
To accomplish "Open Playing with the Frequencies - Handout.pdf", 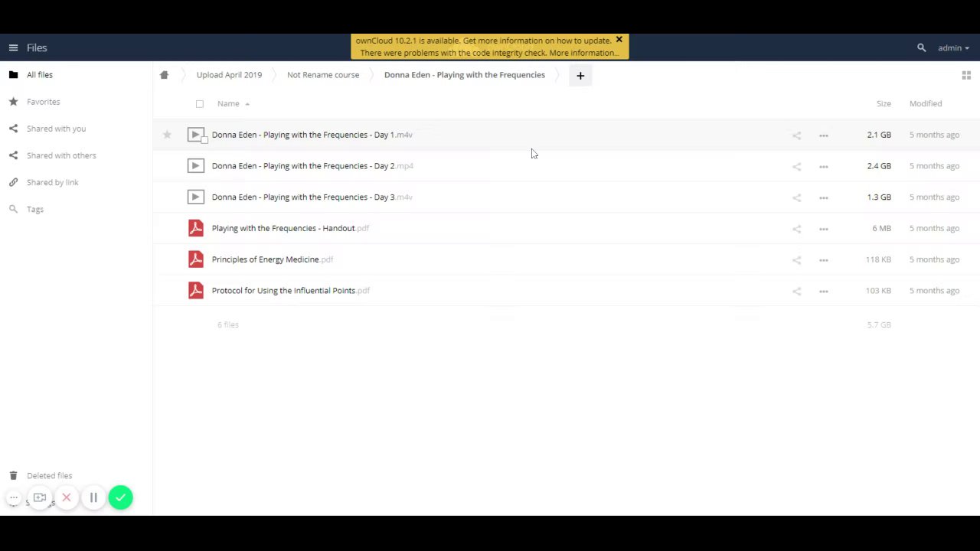I will coord(290,228).
